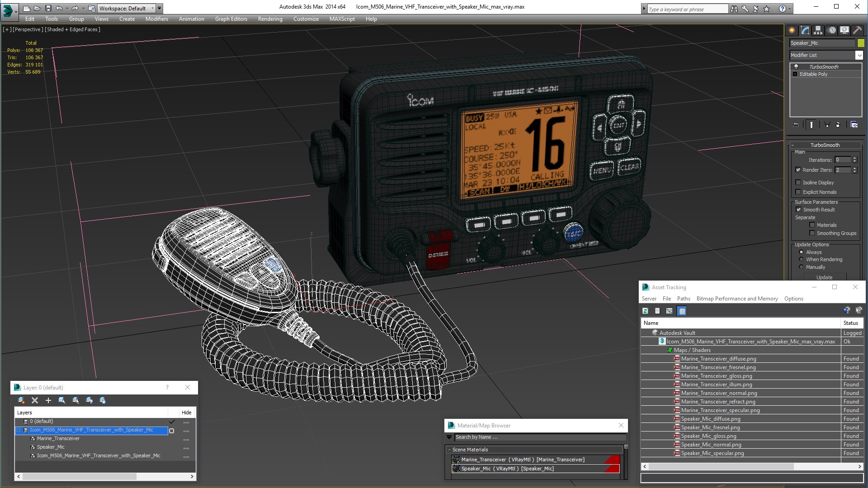The height and width of the screenshot is (488, 868).
Task: Open the Create command panel tab
Action: click(x=792, y=30)
